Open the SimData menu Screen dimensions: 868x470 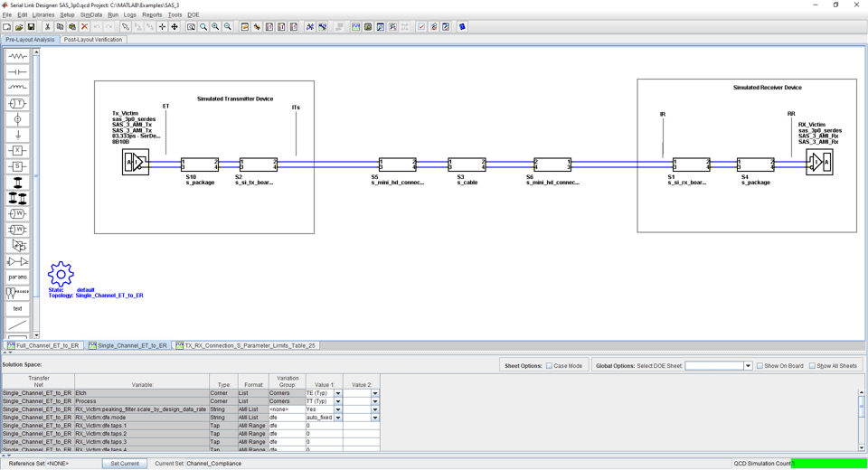pos(90,15)
